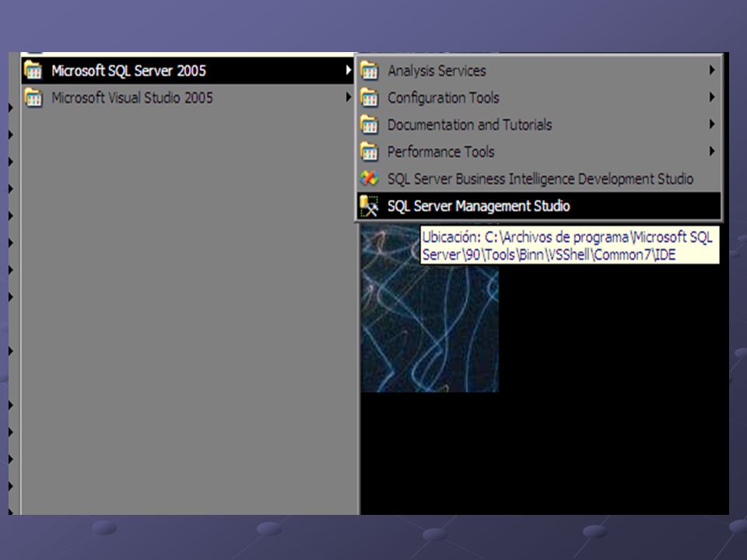Launch SQL Server Business Intelligence Development Studio
747x560 pixels.
(x=538, y=179)
